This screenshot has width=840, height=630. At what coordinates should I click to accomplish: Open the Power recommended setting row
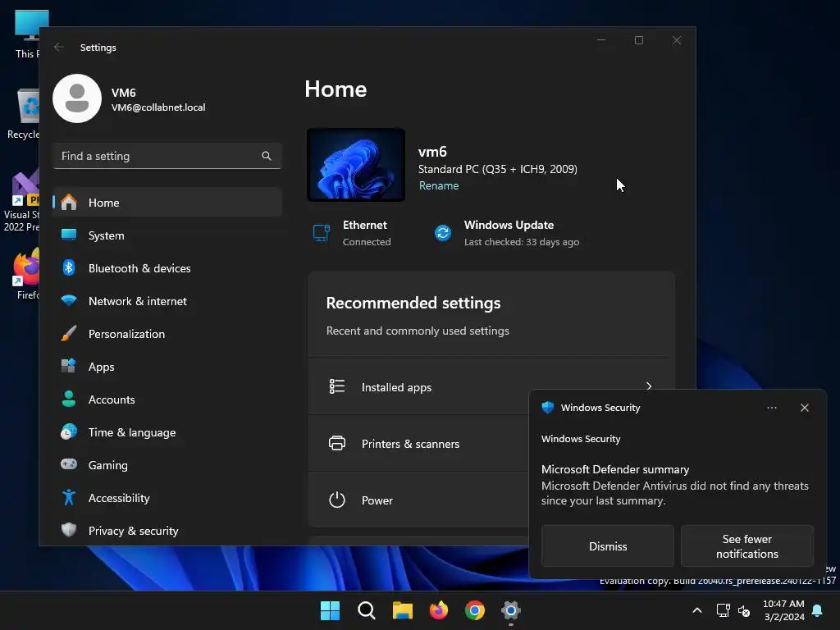418,500
